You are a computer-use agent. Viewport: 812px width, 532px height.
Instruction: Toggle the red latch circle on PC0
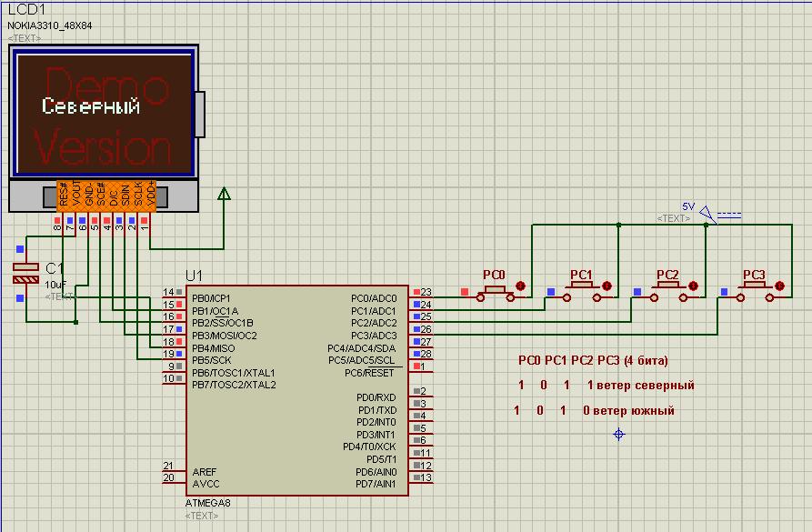pyautogui.click(x=521, y=286)
